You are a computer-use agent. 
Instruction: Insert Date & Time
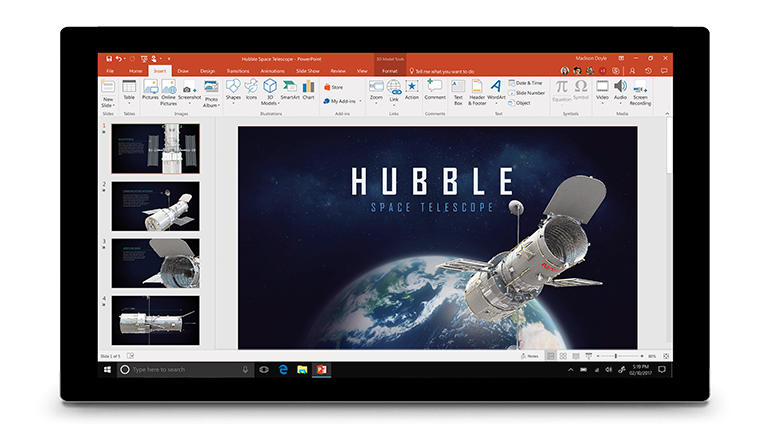[x=526, y=83]
